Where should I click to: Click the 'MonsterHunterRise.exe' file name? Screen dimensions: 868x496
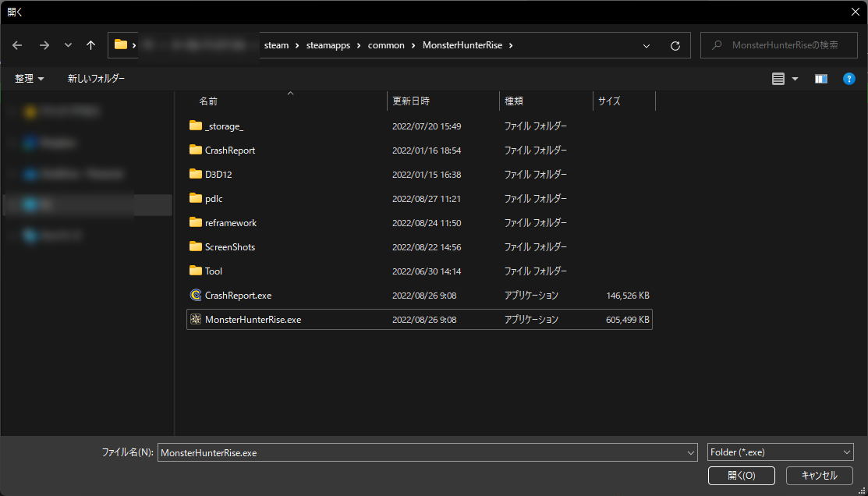(253, 320)
